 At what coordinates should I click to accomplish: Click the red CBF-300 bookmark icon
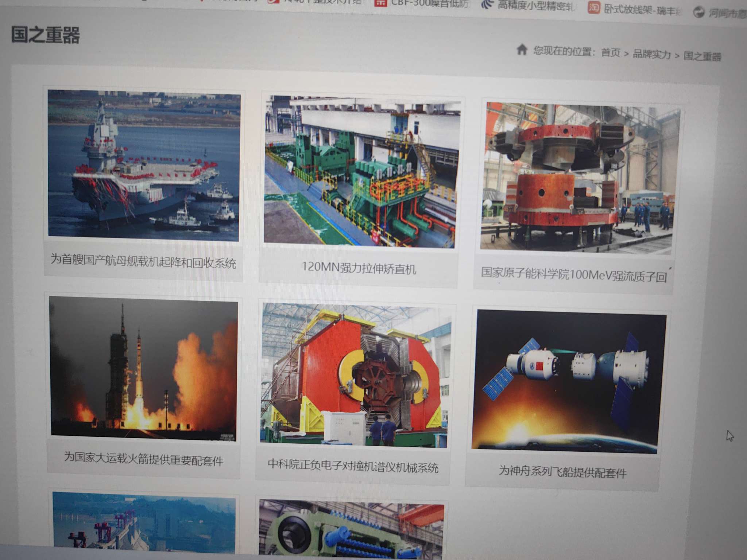[x=380, y=3]
